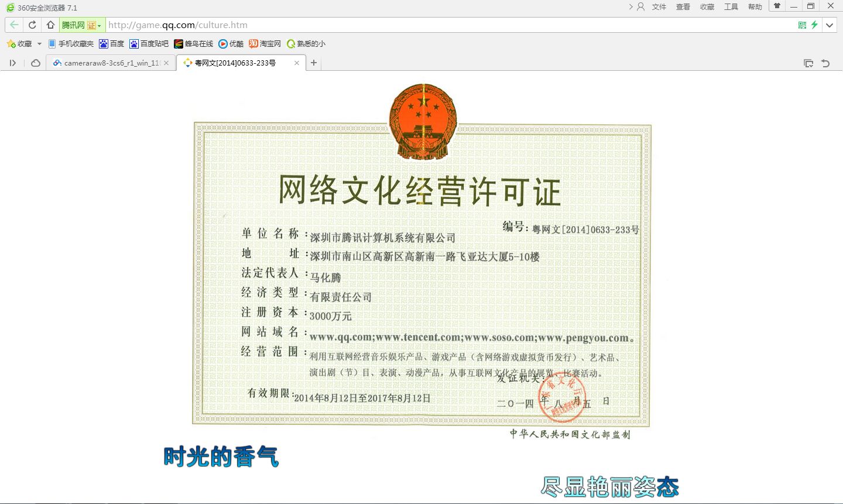Open the 腾讯网 site certificate badge dropdown
843x504 pixels.
coord(82,25)
